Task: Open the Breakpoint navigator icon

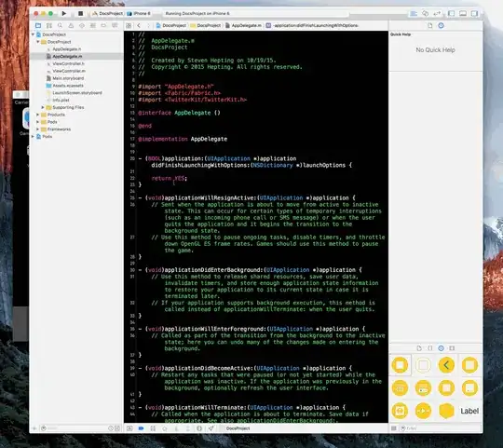Action: click(103, 25)
